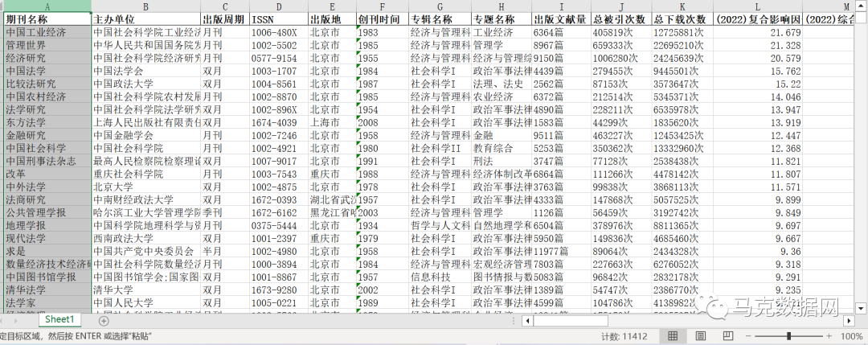Viewport: 868px width, 345px height.
Task: Click the 出版文献量 header cell
Action: [x=561, y=19]
